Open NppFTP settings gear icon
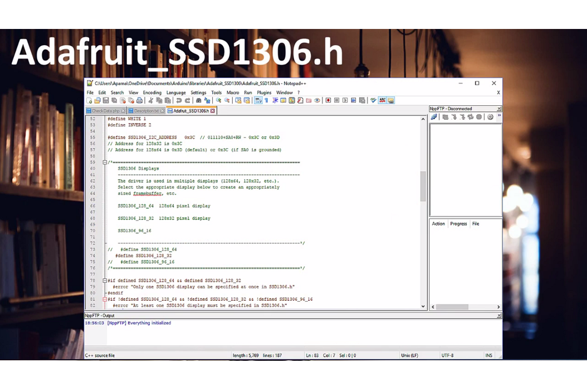This screenshot has height=392, width=587. [x=491, y=117]
